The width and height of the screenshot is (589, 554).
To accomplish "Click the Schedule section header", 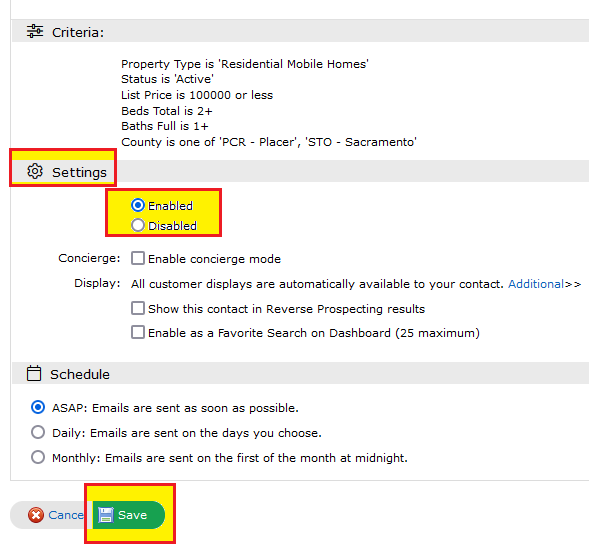I will point(301,373).
